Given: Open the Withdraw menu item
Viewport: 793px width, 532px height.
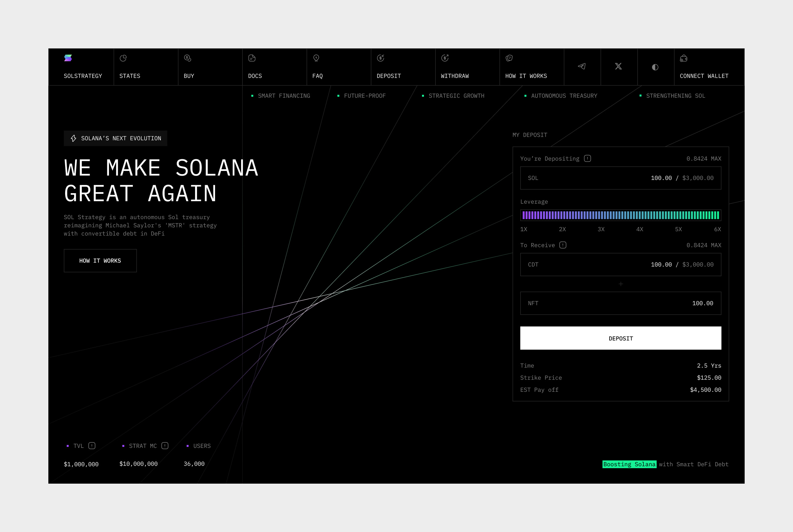Looking at the screenshot, I should [455, 76].
